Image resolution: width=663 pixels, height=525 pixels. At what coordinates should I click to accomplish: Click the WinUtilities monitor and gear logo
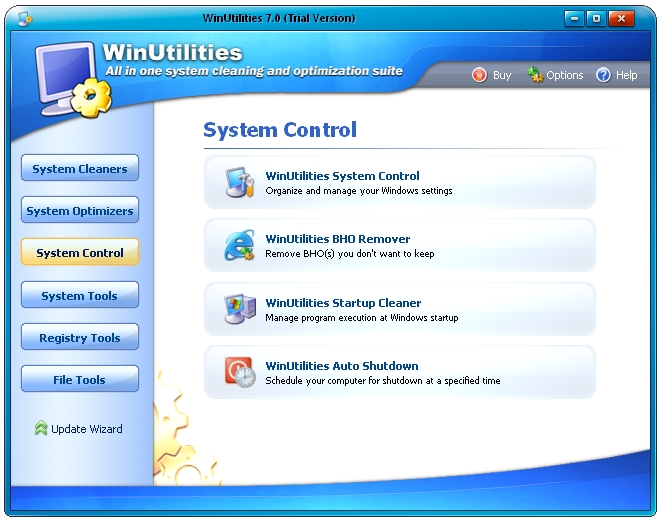pyautogui.click(x=74, y=79)
